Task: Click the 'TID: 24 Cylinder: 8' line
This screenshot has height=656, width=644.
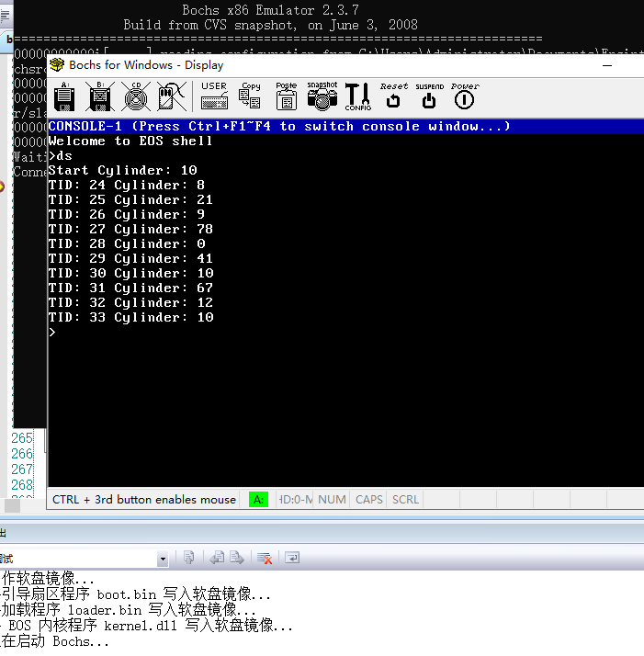Action: (127, 185)
